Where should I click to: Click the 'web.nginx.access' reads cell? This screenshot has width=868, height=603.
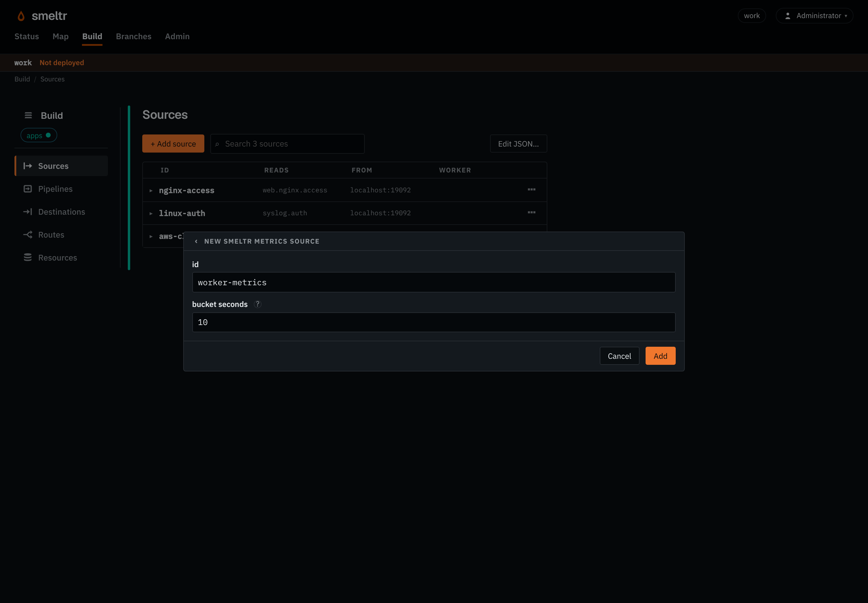[295, 190]
